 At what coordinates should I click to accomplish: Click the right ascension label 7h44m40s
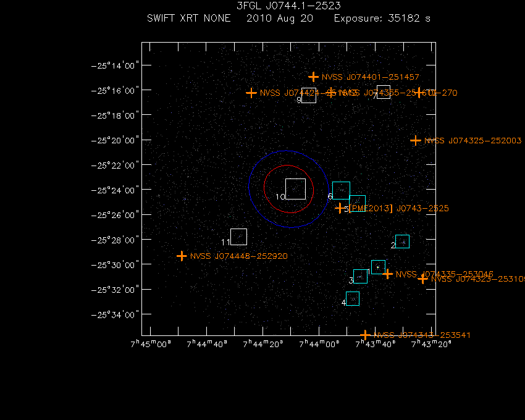pyautogui.click(x=207, y=343)
